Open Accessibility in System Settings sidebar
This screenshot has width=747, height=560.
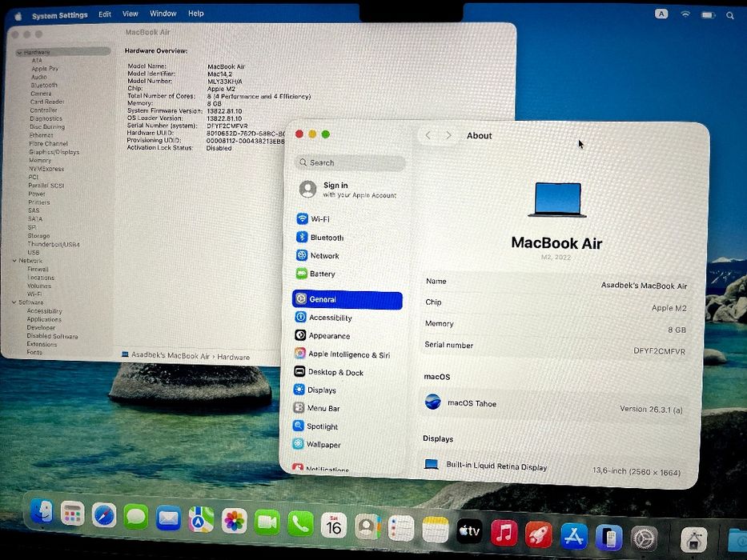tap(323, 318)
